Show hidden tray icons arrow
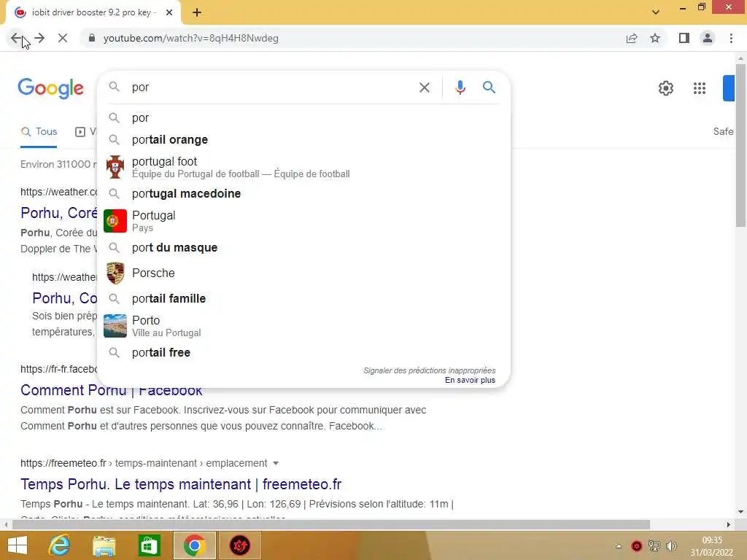This screenshot has width=747, height=560. coord(619,546)
